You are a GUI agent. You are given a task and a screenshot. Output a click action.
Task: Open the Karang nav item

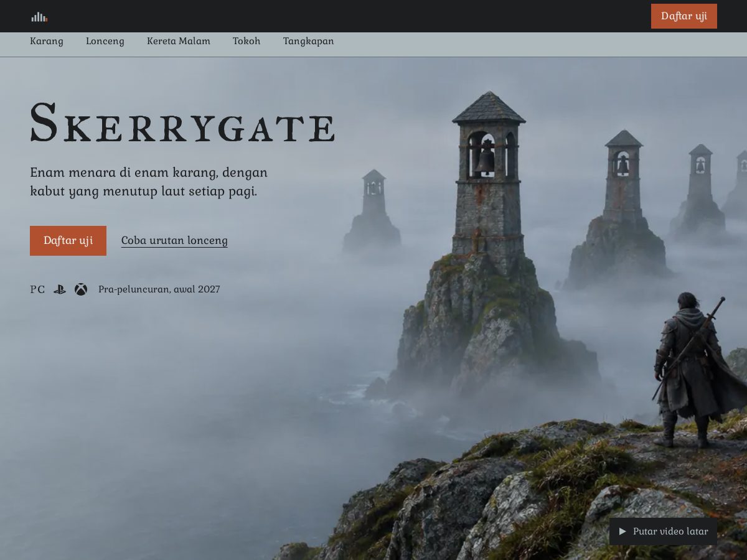click(47, 41)
